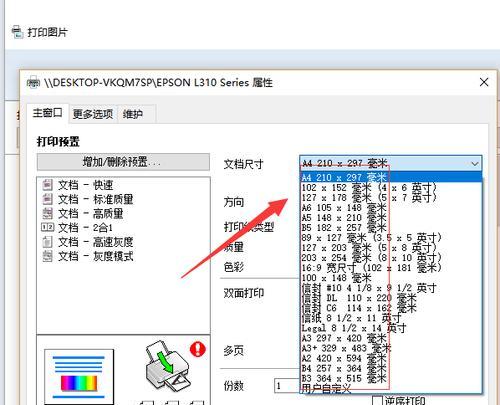Choose 用户自定义 paper size option
Viewport: 500px width, 405px height.
326,388
